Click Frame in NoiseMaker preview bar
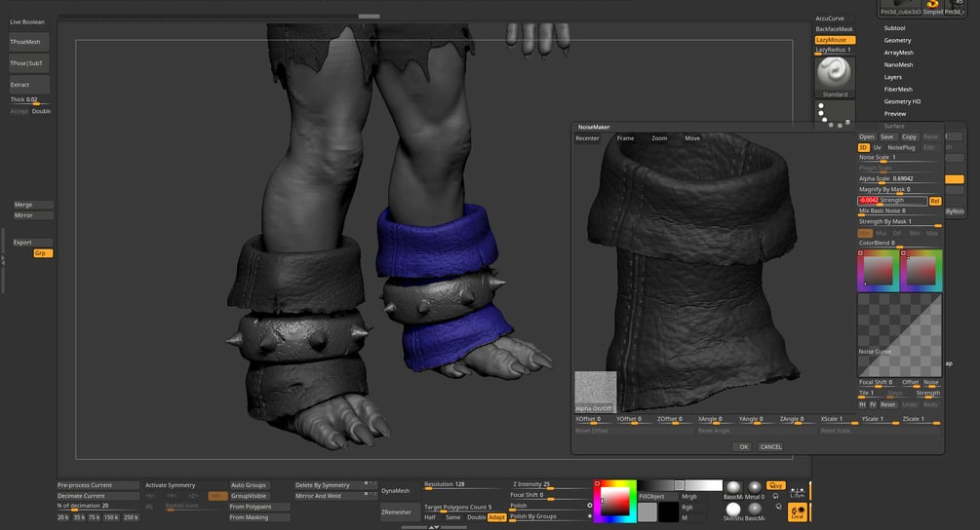 coord(625,138)
